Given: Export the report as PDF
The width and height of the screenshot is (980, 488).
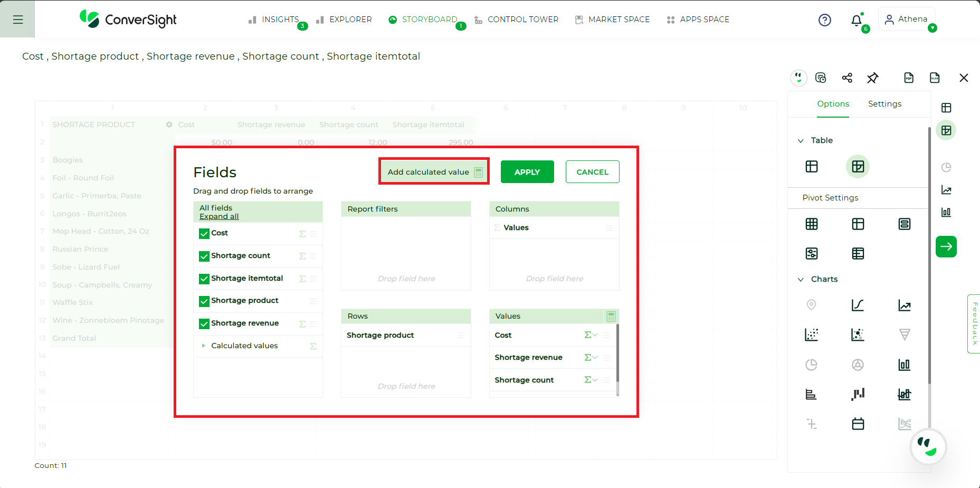Looking at the screenshot, I should click(x=909, y=78).
